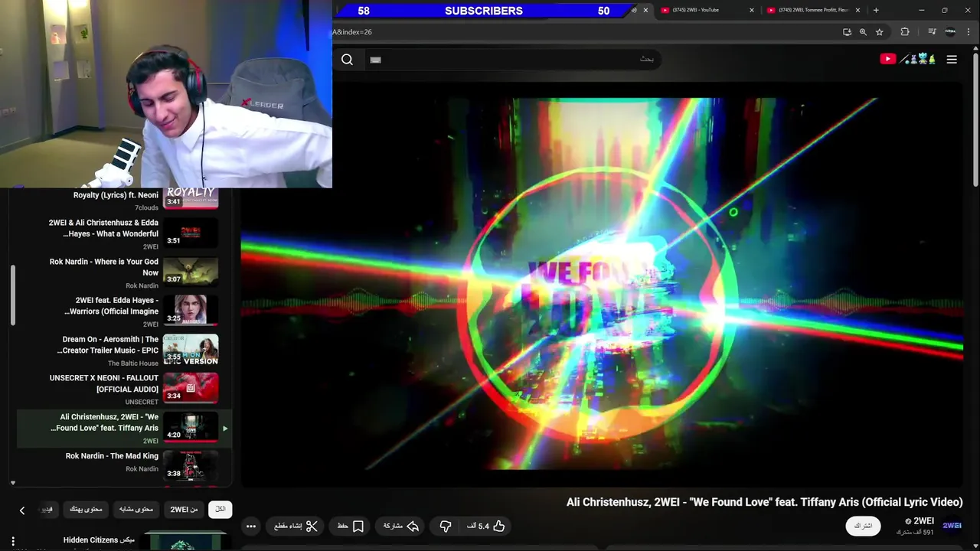Select the 'من 2WEI' filter chip

tap(184, 510)
